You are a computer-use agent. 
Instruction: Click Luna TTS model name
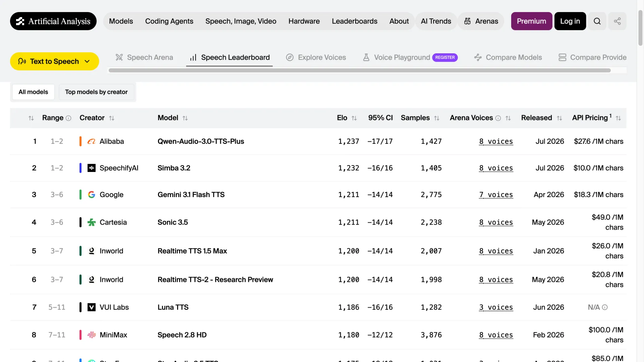[x=173, y=307]
